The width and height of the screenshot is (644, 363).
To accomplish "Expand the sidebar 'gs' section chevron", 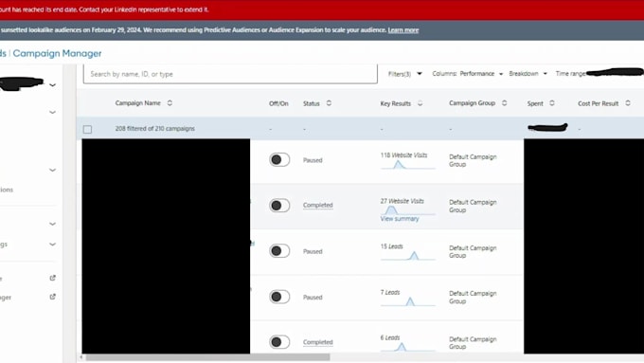I will pos(53,245).
